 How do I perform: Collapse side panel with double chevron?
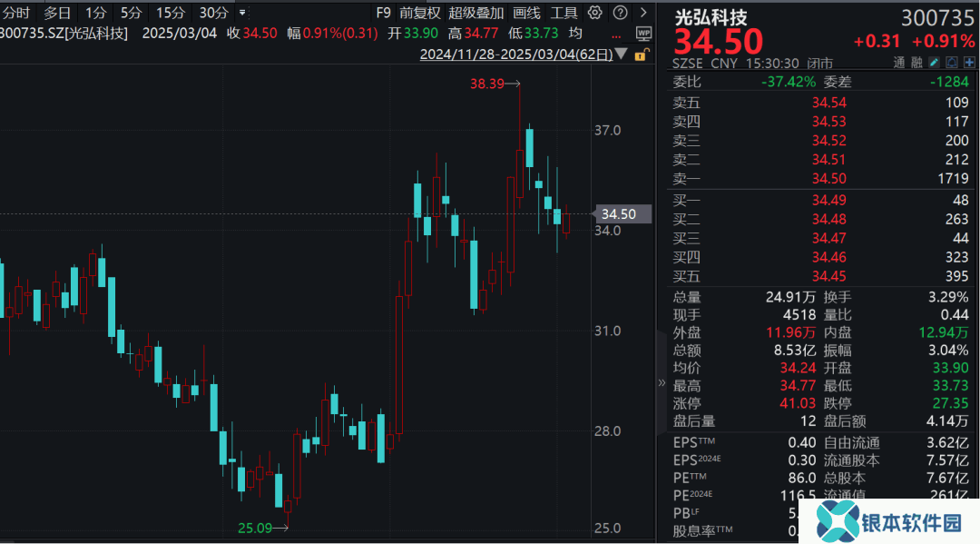(661, 383)
